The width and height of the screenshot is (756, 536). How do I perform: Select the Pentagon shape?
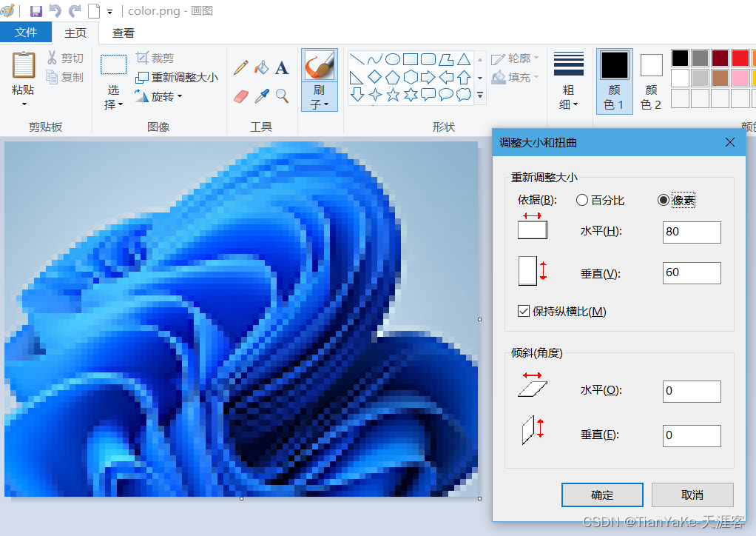(x=393, y=77)
